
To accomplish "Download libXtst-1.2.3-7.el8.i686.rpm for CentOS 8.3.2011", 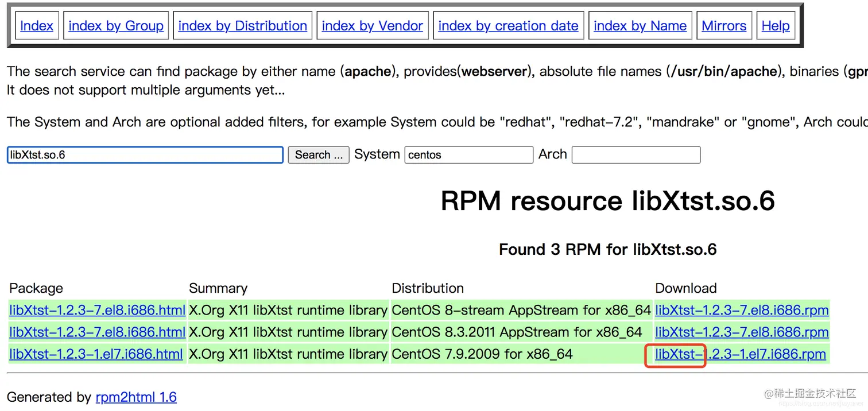I will click(742, 332).
